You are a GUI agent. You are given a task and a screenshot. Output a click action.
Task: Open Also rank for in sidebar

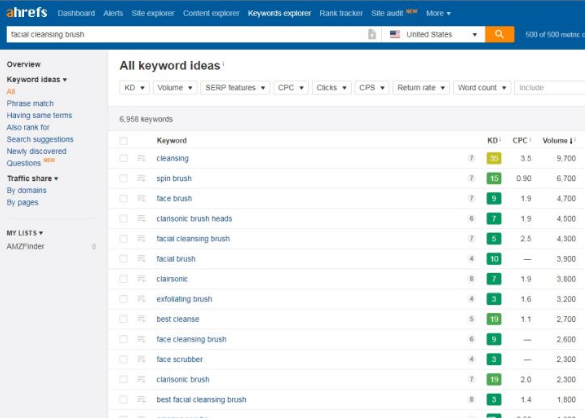pyautogui.click(x=28, y=127)
